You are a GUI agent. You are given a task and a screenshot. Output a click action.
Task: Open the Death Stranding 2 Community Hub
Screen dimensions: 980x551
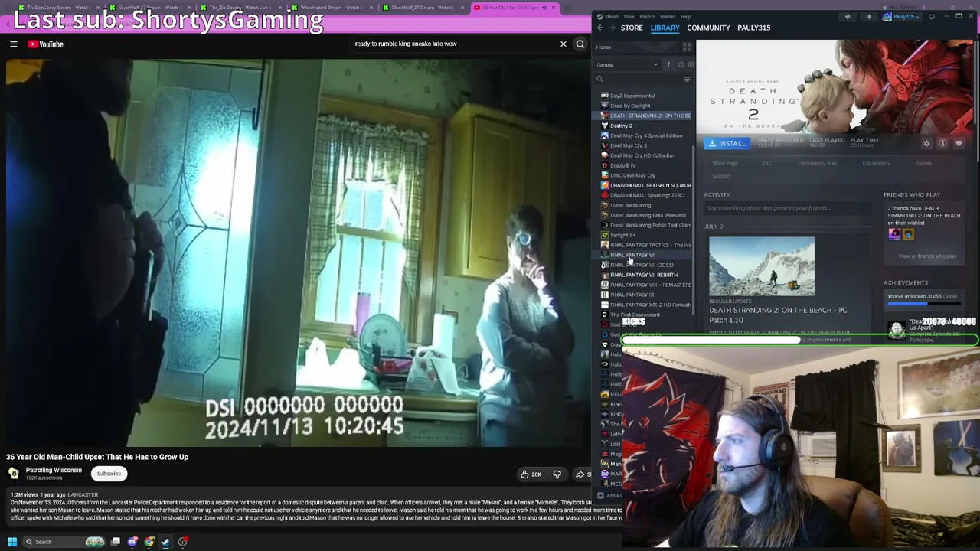[817, 163]
